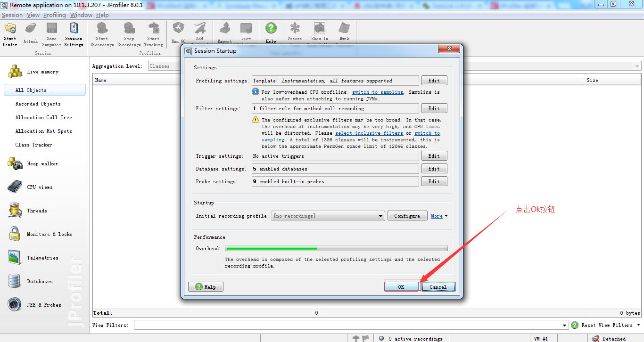This screenshot has width=644, height=342.
Task: Click the 'VM #1' status text
Action: (541, 338)
